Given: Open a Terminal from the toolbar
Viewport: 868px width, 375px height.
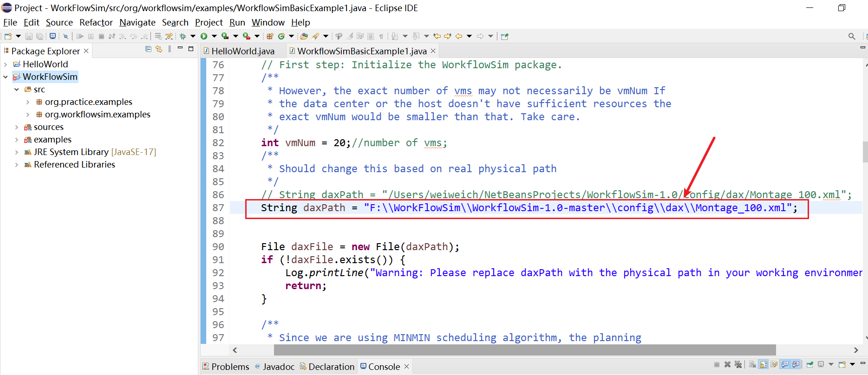Looking at the screenshot, I should coord(52,36).
